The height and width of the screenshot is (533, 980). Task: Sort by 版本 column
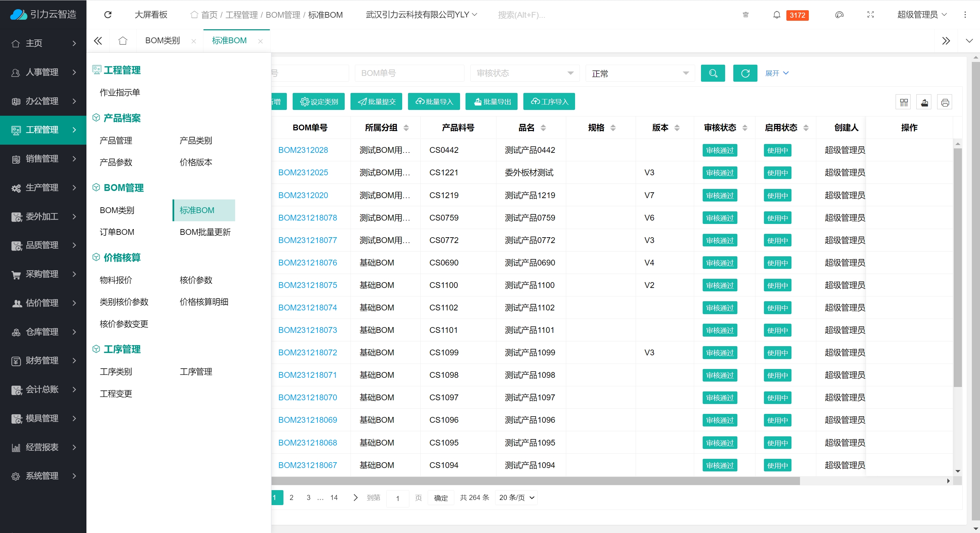677,128
